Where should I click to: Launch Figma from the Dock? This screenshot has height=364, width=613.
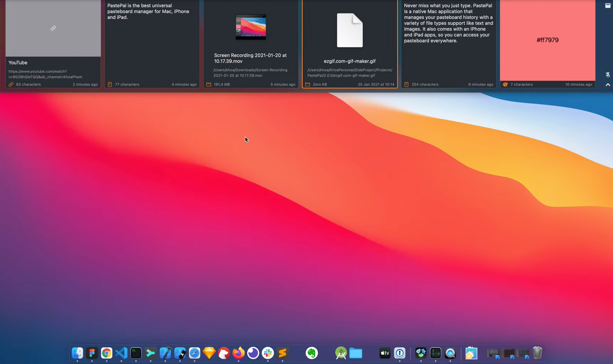click(x=92, y=353)
